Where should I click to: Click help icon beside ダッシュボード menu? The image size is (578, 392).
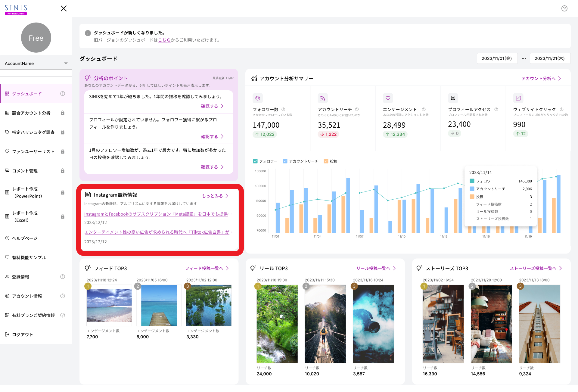63,94
